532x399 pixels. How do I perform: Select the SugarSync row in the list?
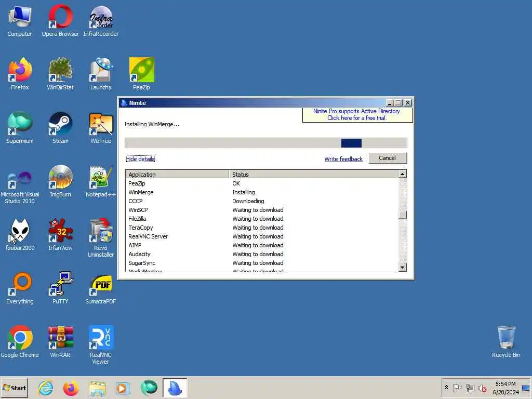tap(261, 263)
